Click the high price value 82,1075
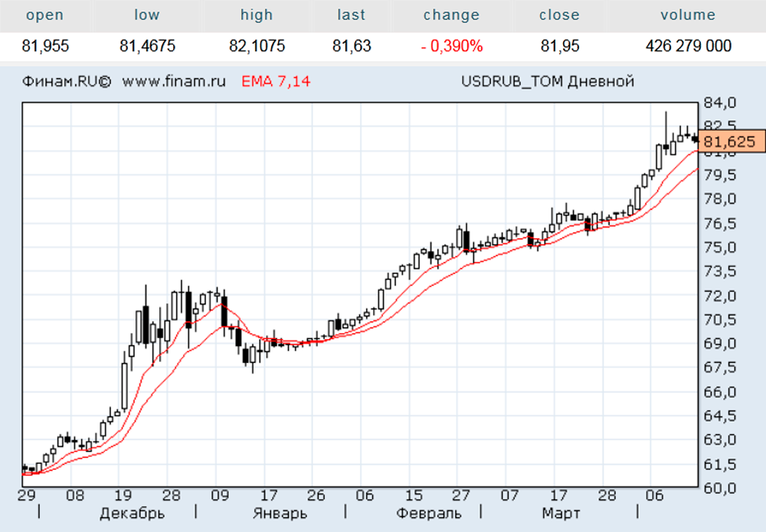 [x=257, y=47]
